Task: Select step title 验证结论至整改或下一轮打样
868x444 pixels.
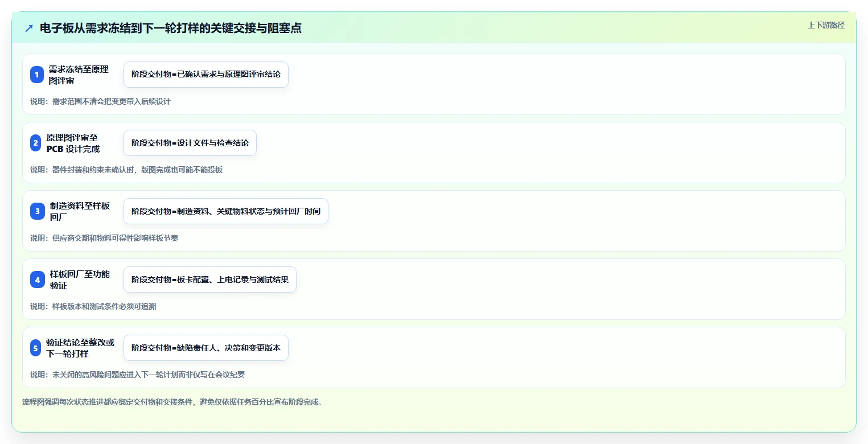Action: pos(80,348)
